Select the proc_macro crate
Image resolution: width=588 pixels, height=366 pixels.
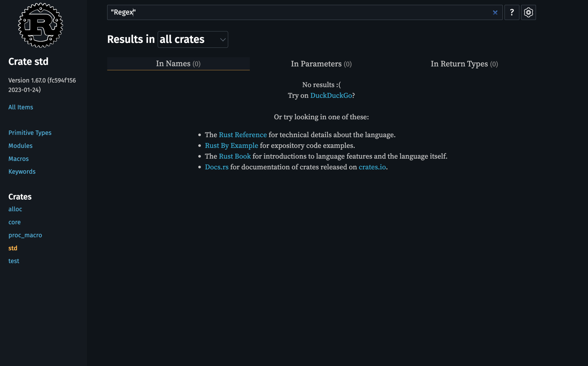(x=25, y=235)
